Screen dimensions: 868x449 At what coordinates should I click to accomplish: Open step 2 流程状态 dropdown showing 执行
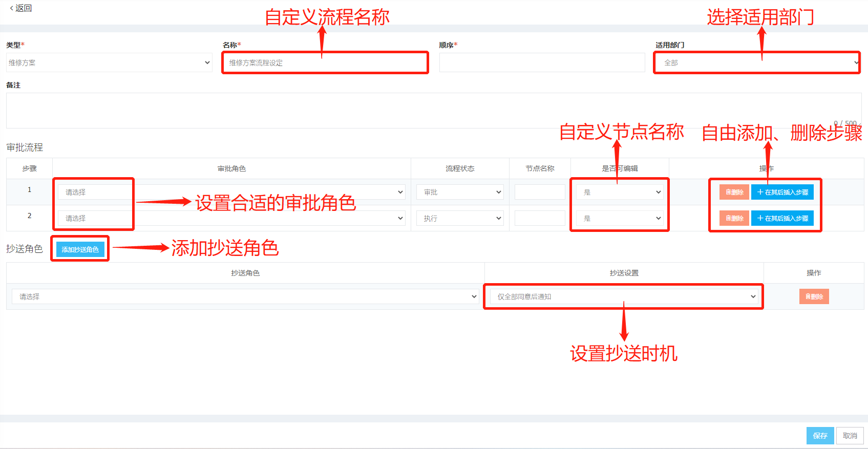460,218
